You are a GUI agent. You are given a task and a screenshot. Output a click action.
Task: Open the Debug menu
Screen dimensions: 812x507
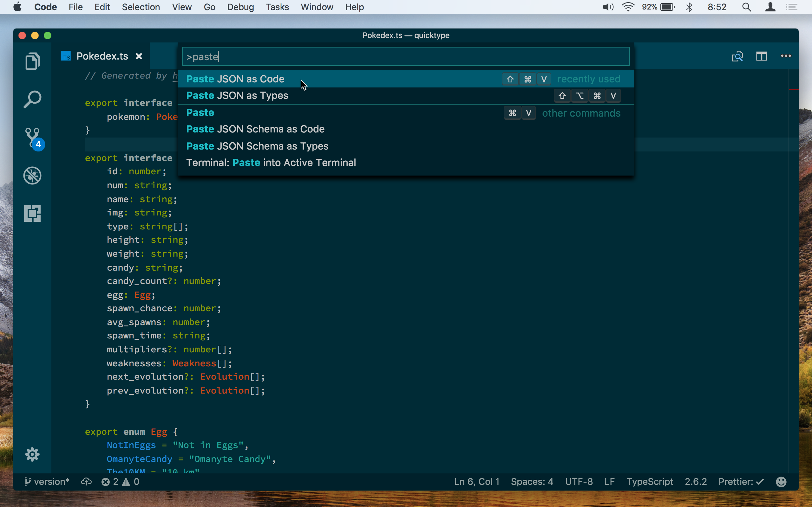(x=240, y=7)
